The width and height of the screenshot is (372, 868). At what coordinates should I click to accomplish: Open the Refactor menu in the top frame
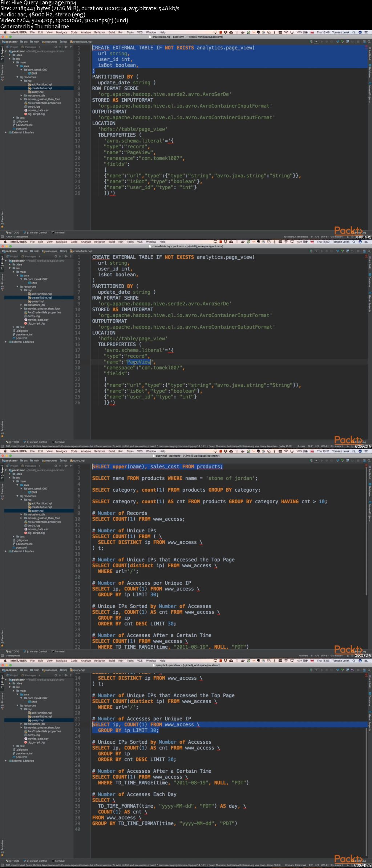click(x=100, y=32)
